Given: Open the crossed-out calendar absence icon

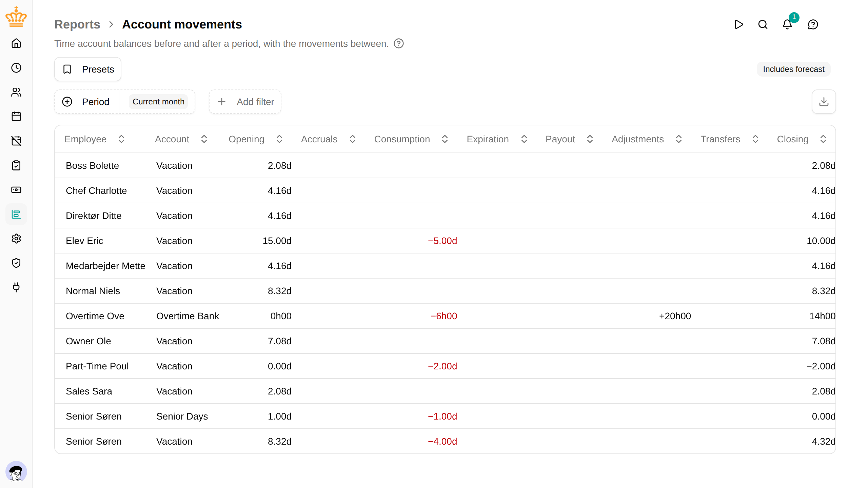Looking at the screenshot, I should [x=16, y=141].
